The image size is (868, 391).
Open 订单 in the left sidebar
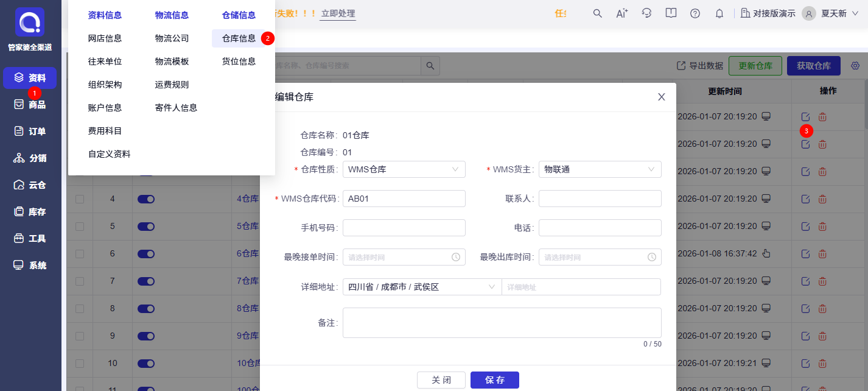(30, 132)
